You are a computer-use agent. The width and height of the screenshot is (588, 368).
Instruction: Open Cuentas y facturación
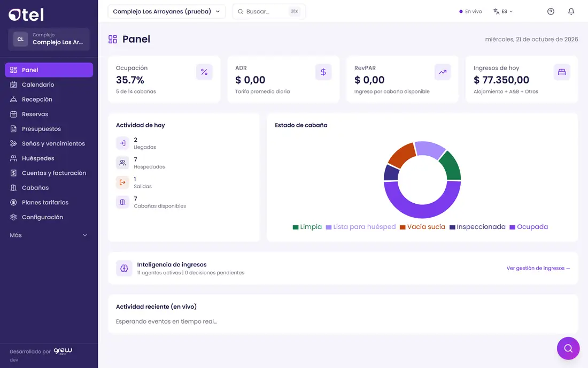click(x=49, y=173)
